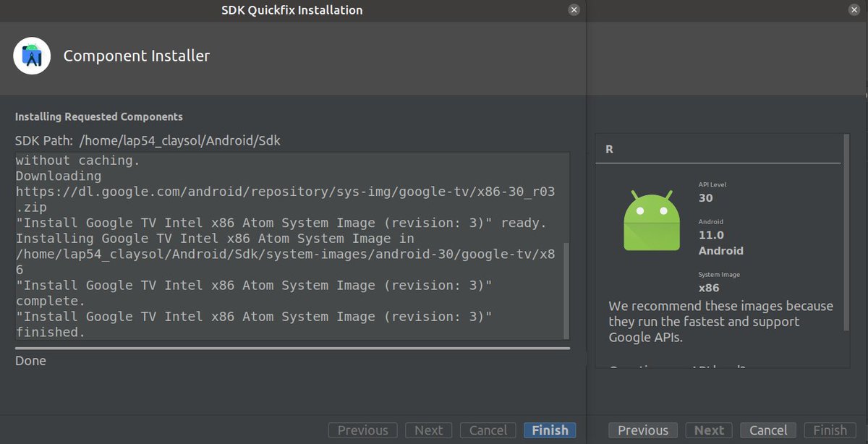
Task: Click the completed installation progress bar
Action: [x=292, y=348]
